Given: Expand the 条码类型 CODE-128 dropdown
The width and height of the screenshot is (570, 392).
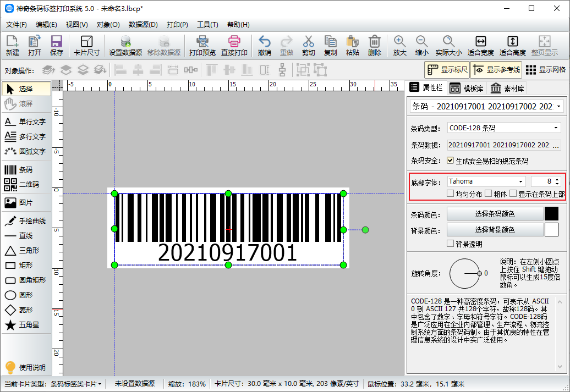Looking at the screenshot, I should (x=556, y=128).
